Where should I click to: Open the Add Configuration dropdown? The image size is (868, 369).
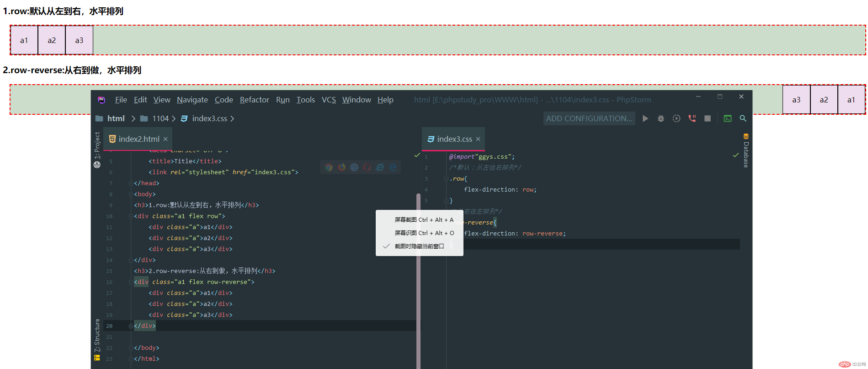[589, 118]
